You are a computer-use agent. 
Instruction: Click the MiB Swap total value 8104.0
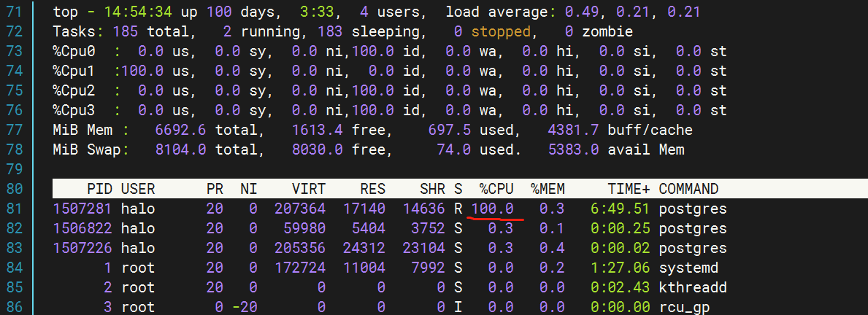180,149
